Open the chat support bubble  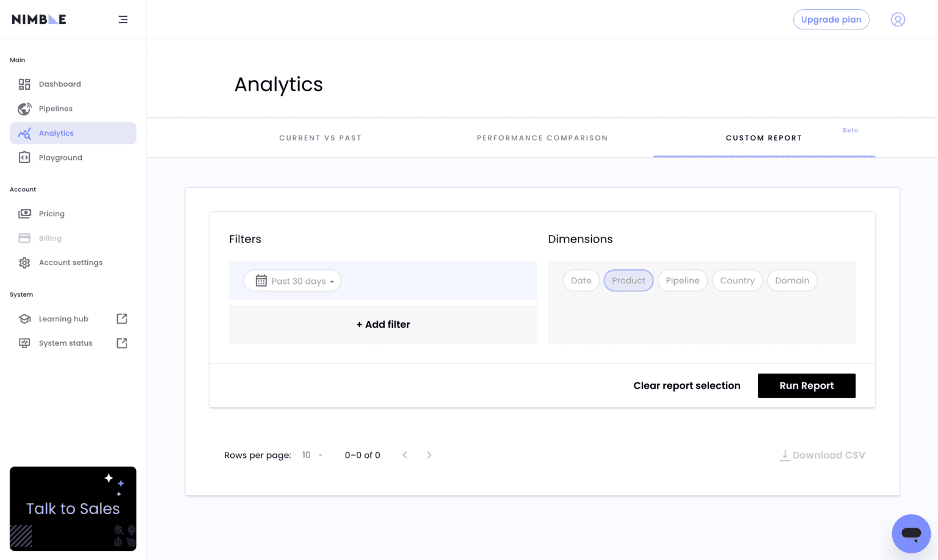911,534
